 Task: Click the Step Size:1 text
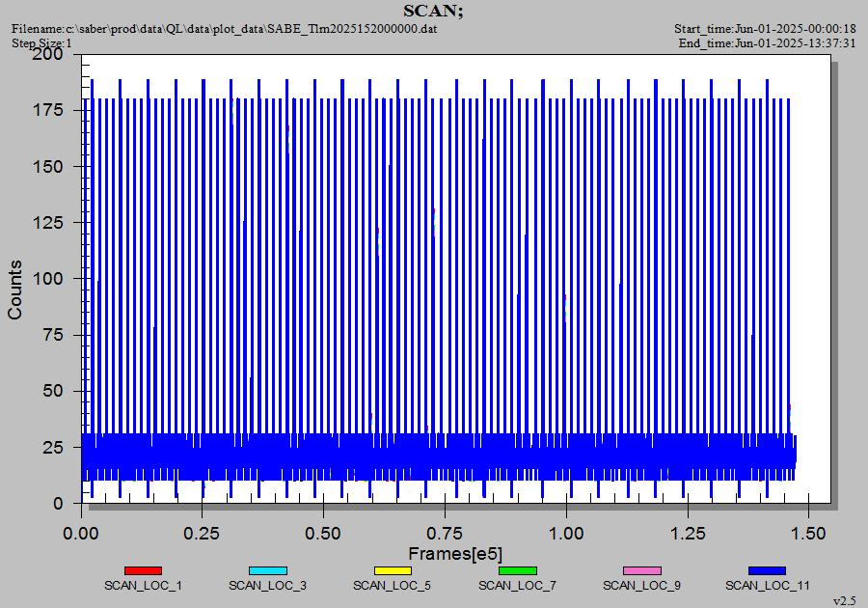pyautogui.click(x=42, y=43)
